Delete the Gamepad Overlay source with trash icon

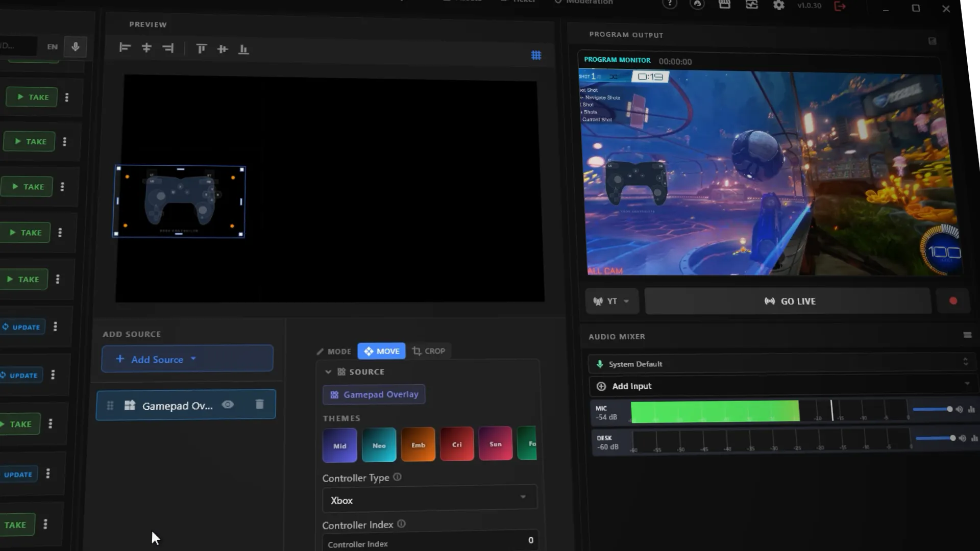(259, 404)
